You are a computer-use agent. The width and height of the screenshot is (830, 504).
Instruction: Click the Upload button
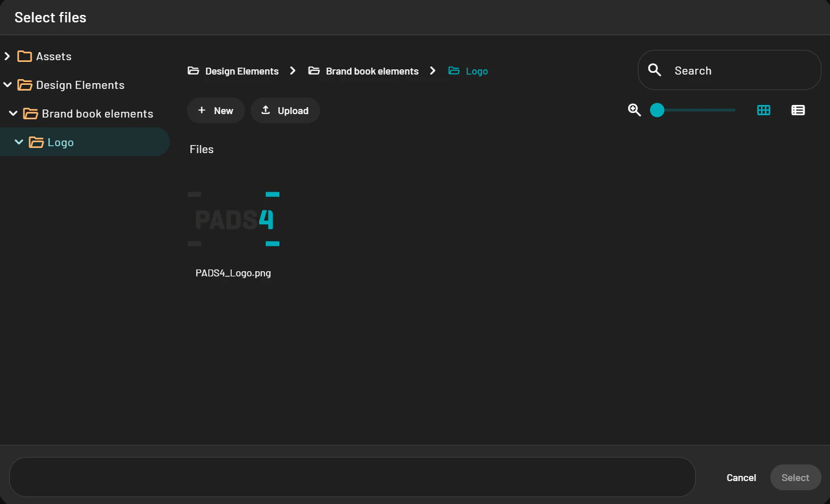pyautogui.click(x=285, y=111)
